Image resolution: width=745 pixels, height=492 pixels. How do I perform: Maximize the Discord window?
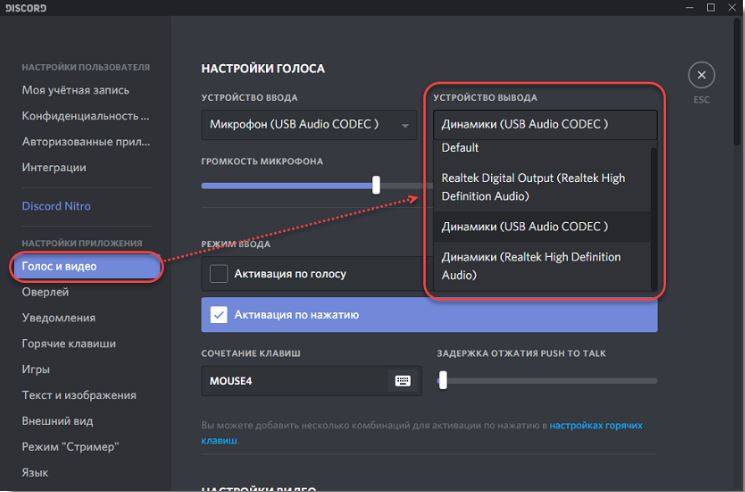point(711,8)
